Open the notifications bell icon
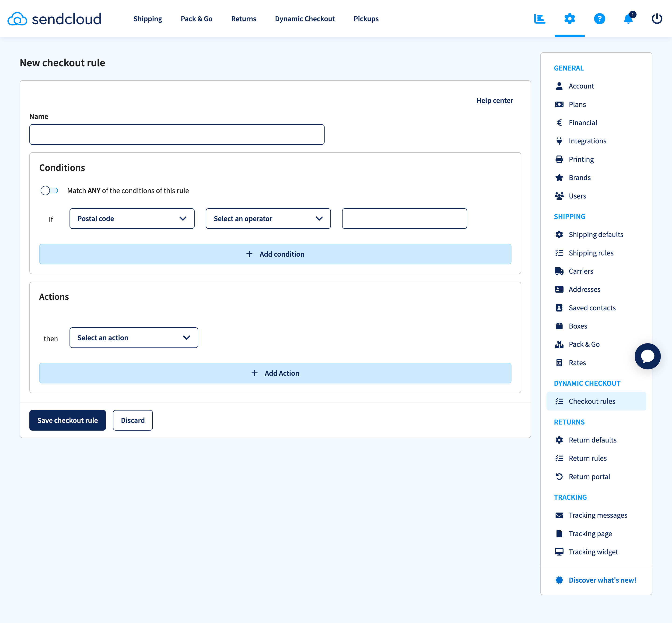 click(x=629, y=18)
